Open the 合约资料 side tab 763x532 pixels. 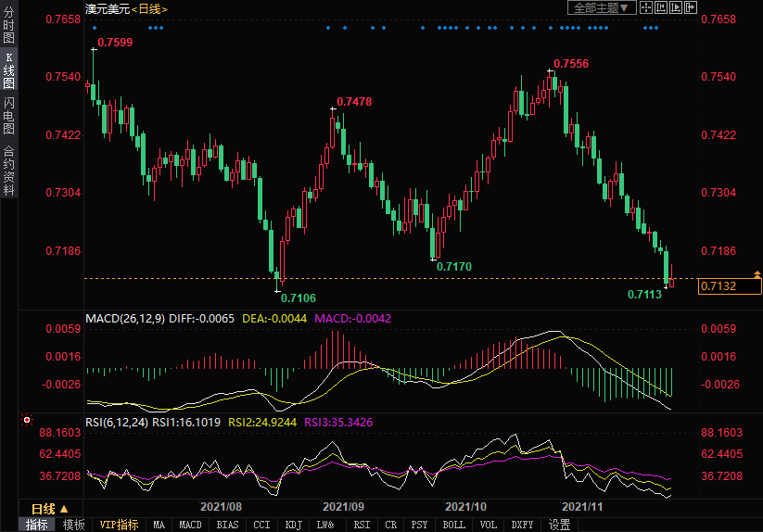(8, 171)
